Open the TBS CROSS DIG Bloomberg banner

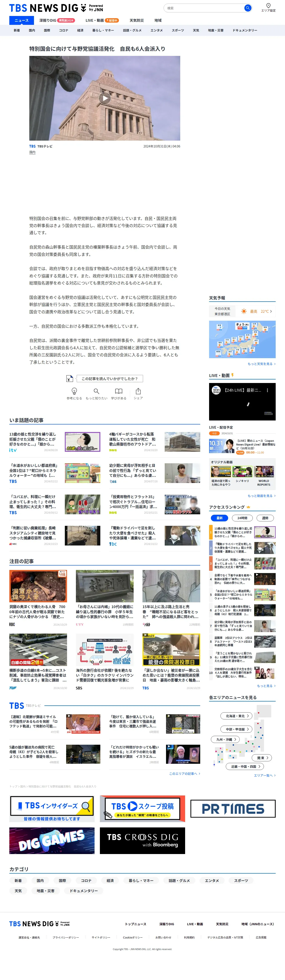[x=142, y=840]
